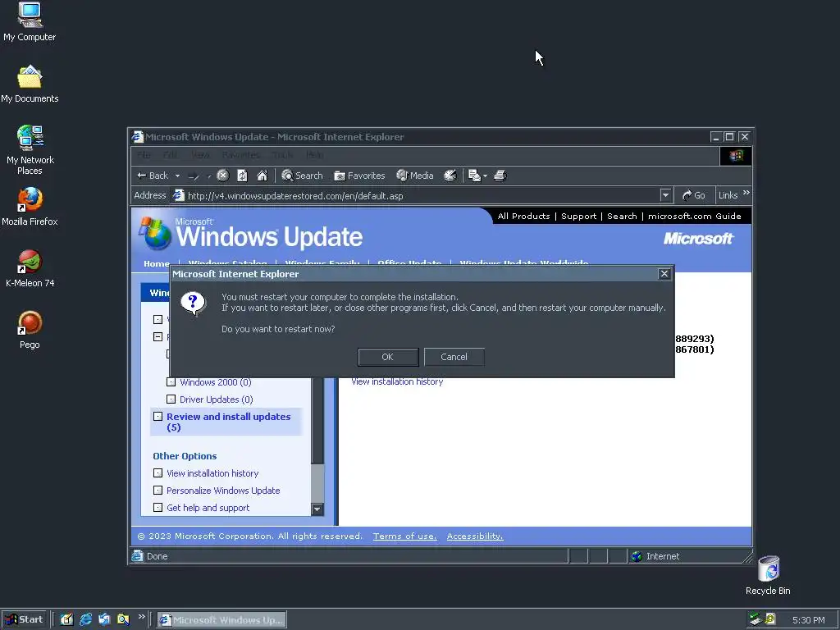840x630 pixels.
Task: Show hidden Quick Launch items with the chevron
Action: point(141,617)
